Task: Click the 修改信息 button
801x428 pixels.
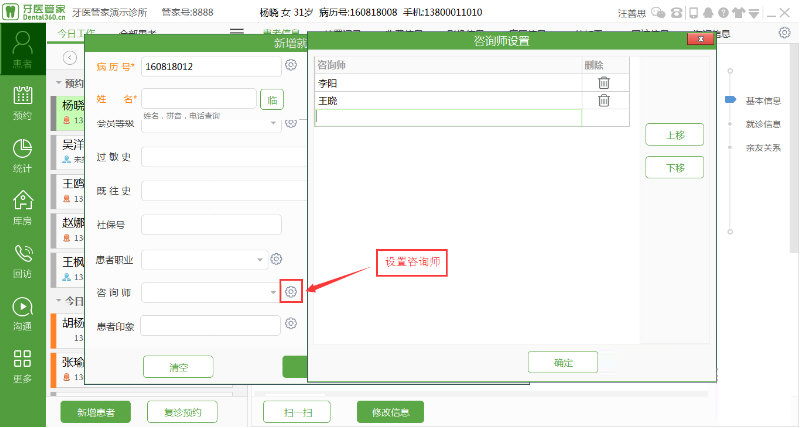Action: 390,412
